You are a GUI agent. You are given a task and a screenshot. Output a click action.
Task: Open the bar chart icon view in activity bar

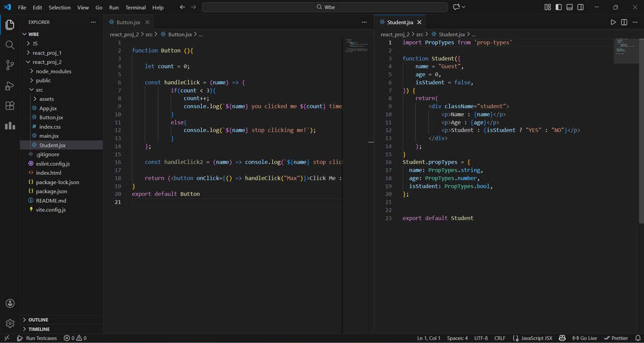pyautogui.click(x=10, y=126)
